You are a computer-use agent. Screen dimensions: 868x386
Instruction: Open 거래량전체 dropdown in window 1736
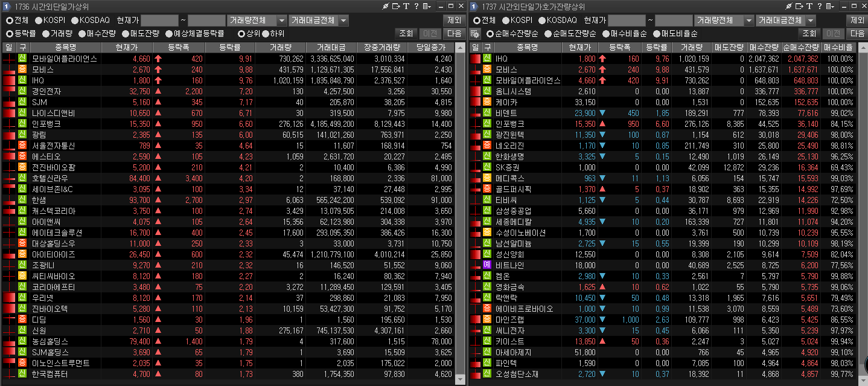pyautogui.click(x=257, y=20)
